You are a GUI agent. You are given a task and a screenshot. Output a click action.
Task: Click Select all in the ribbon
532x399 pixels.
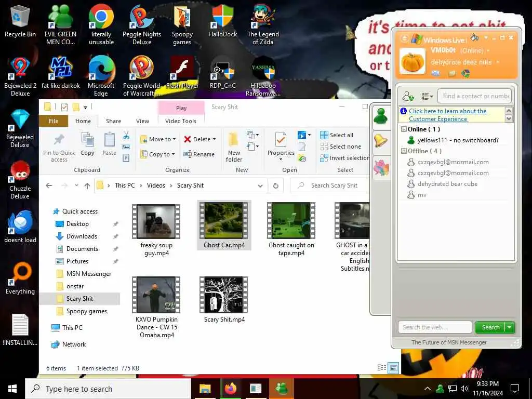tap(337, 135)
